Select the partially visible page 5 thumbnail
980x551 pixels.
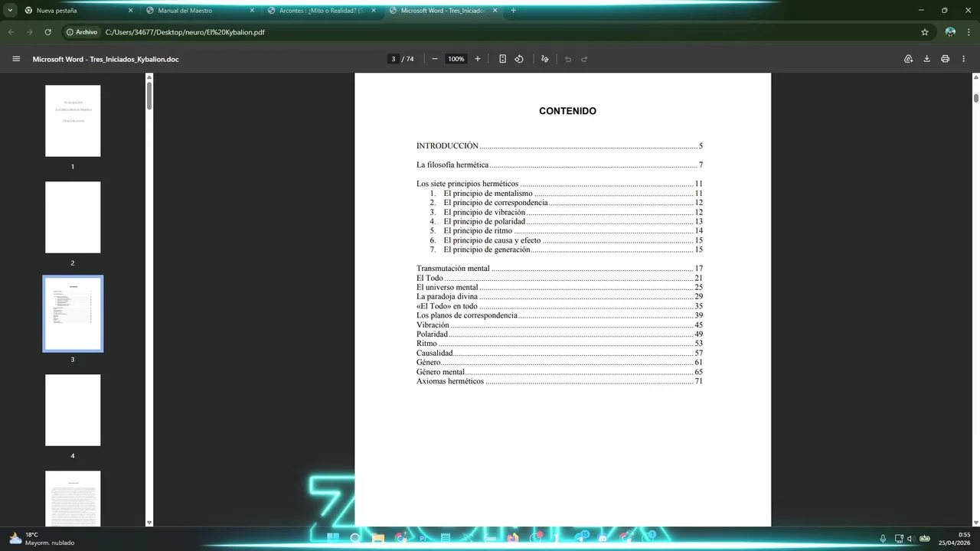pyautogui.click(x=73, y=498)
